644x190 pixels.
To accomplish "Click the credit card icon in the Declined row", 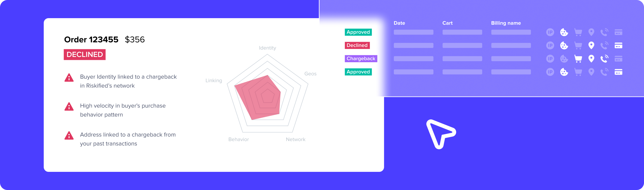I will (x=618, y=46).
